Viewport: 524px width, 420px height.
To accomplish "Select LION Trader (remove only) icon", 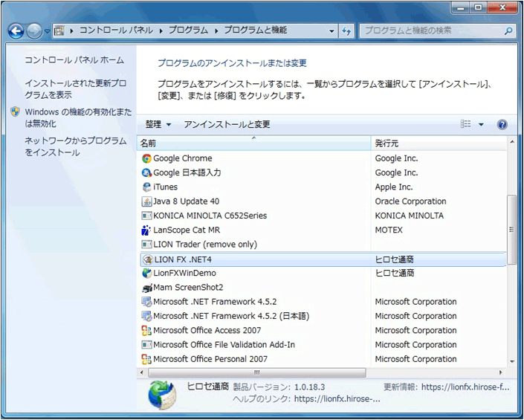I will [146, 245].
